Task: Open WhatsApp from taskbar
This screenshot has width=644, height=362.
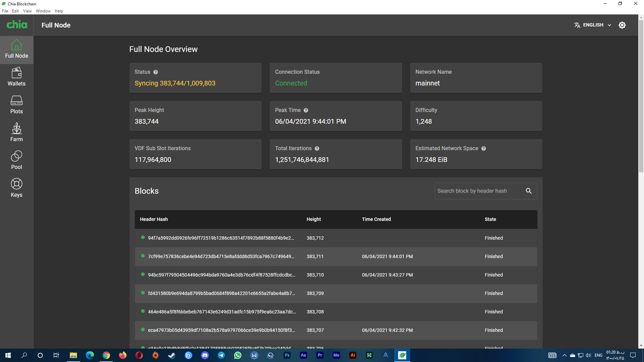Action: pyautogui.click(x=238, y=355)
